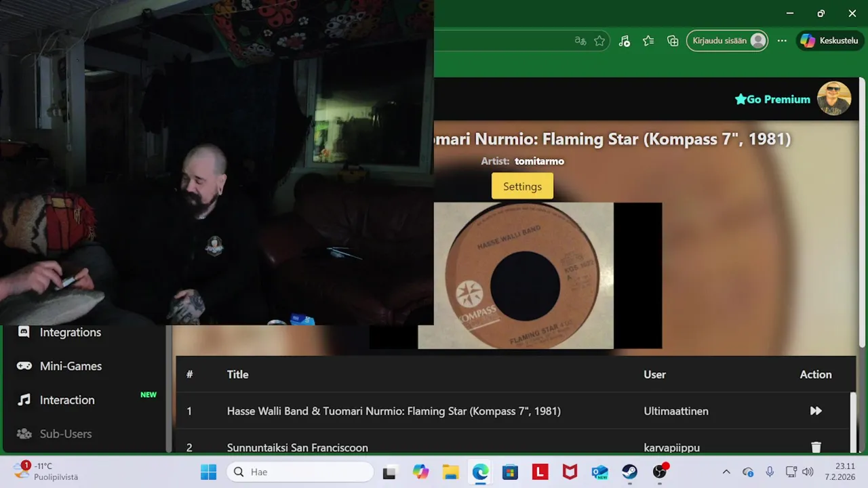
Task: Switch to Microsoft Edge on taskbar
Action: point(480,472)
